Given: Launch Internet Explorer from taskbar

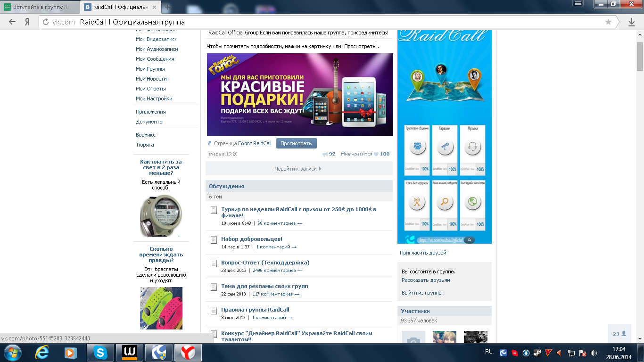Looking at the screenshot, I should [42, 353].
